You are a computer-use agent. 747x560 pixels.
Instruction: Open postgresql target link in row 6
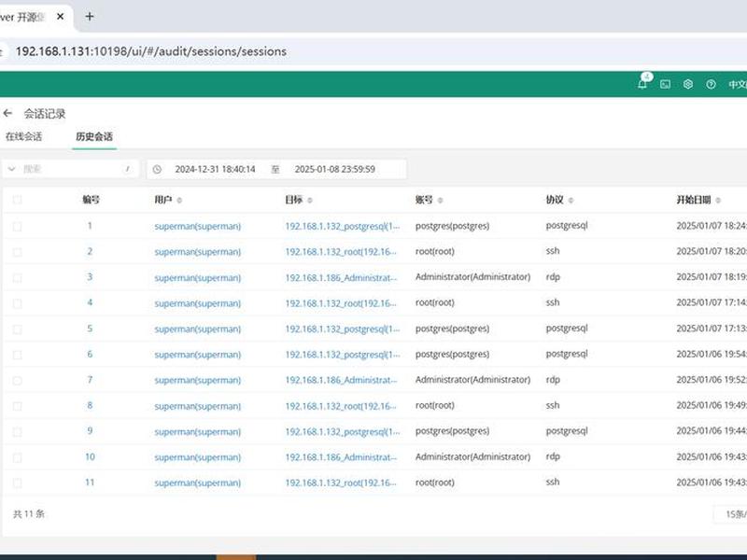pyautogui.click(x=343, y=355)
